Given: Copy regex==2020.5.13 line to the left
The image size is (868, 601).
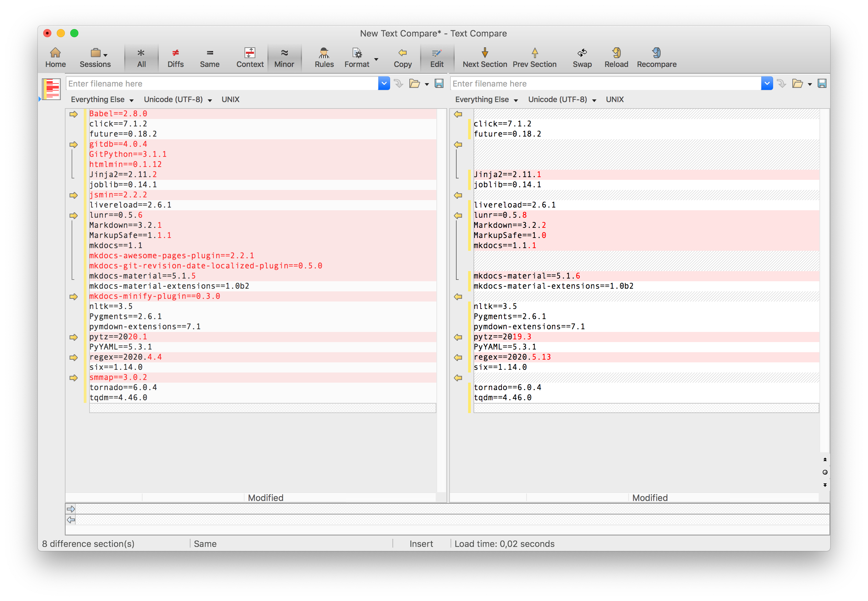Looking at the screenshot, I should [458, 357].
